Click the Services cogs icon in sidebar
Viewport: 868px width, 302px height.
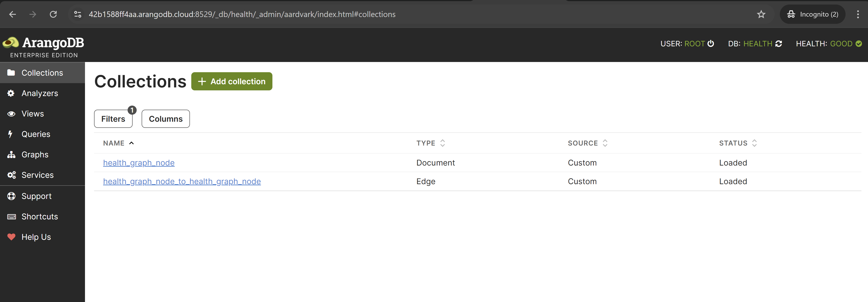pos(12,175)
